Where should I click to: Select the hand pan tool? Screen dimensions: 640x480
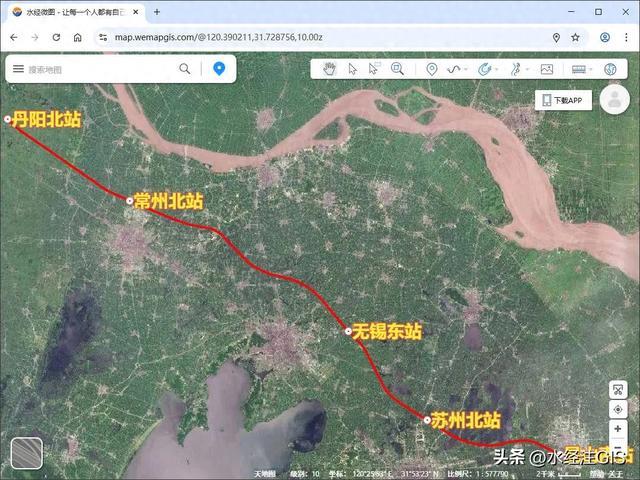click(329, 69)
